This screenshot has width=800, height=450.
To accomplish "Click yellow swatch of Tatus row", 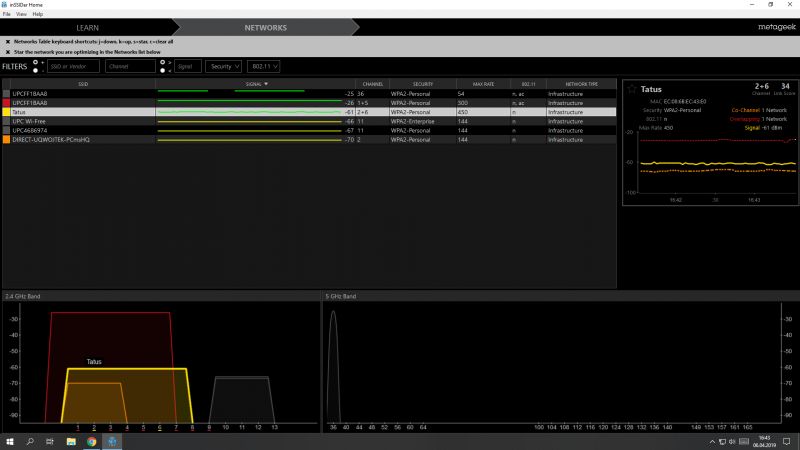I will 7,112.
